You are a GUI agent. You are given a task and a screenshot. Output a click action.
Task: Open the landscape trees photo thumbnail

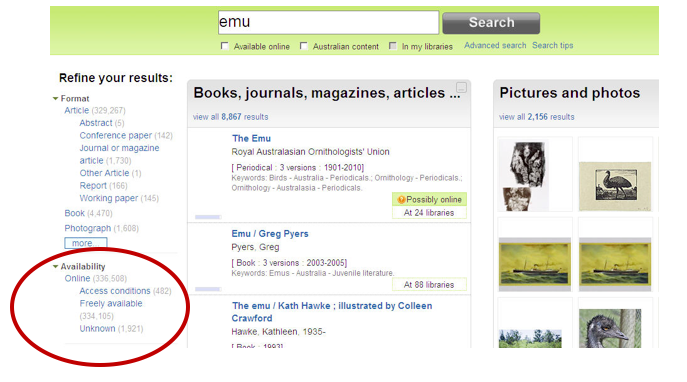pyautogui.click(x=530, y=339)
